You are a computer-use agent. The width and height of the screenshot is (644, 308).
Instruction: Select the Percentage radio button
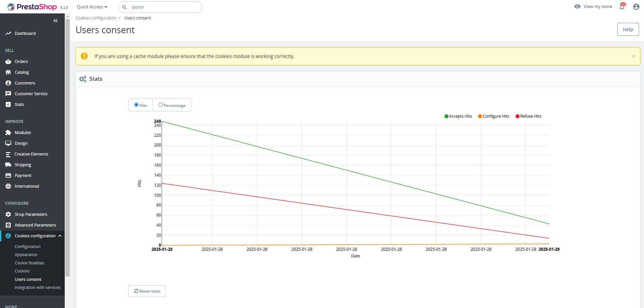161,105
